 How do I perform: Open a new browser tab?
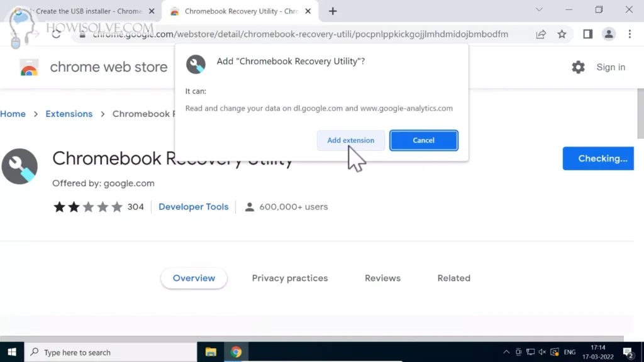333,11
